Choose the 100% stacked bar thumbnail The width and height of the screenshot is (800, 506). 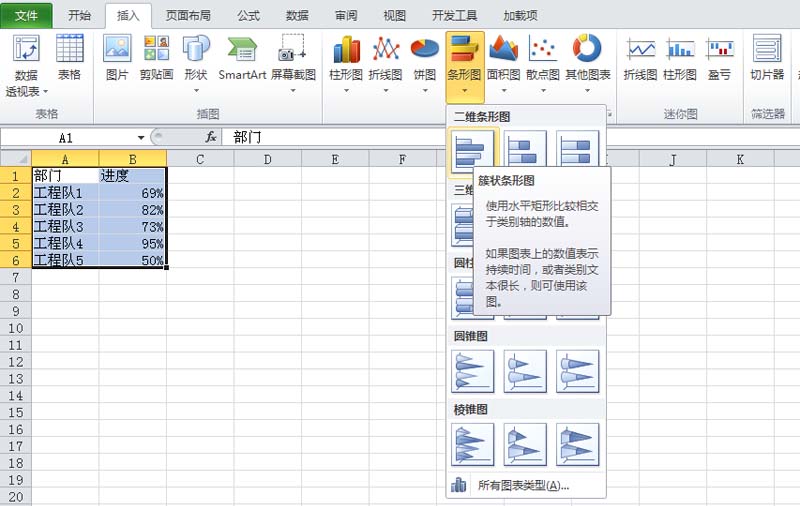(x=577, y=149)
